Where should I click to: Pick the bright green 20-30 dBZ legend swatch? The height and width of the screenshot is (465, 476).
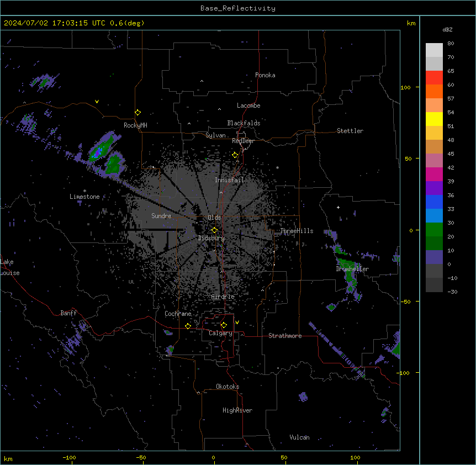[434, 230]
